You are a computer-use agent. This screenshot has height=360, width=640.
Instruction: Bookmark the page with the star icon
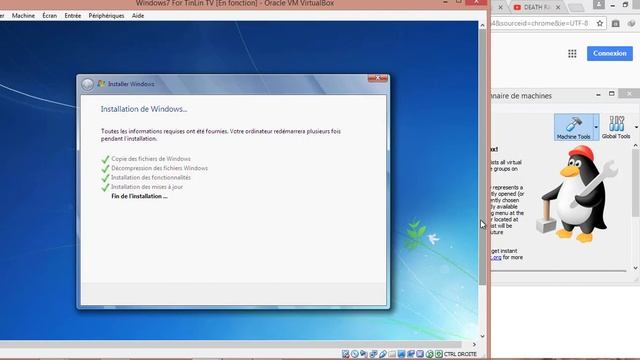[600, 23]
